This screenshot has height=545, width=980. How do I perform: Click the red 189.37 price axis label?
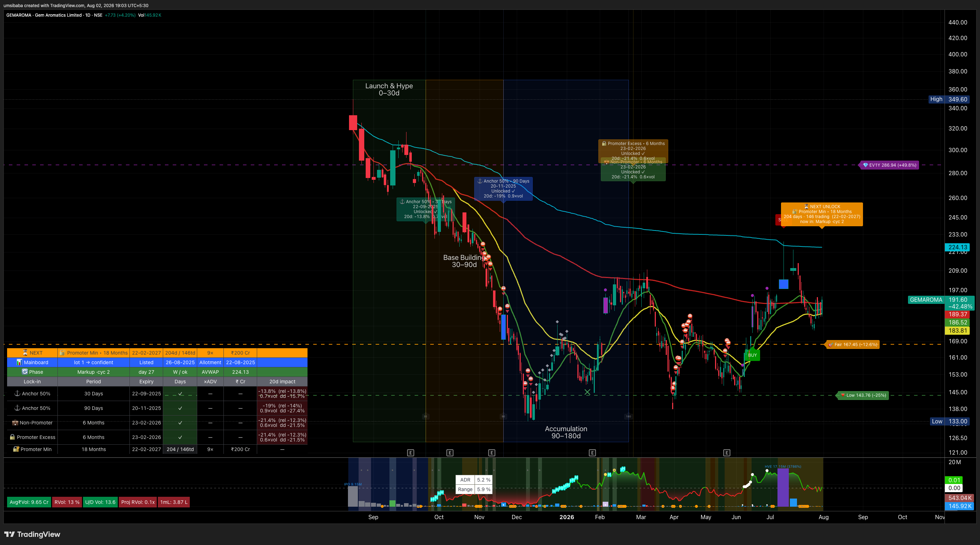(x=957, y=314)
